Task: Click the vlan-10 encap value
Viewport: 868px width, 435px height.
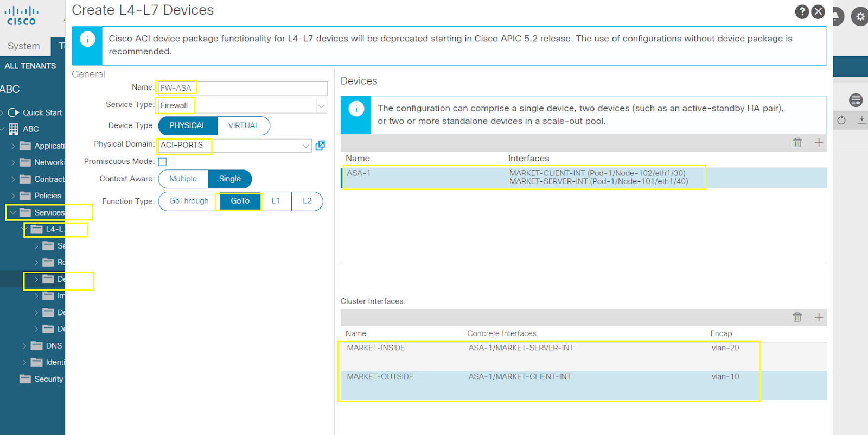Action: click(725, 377)
